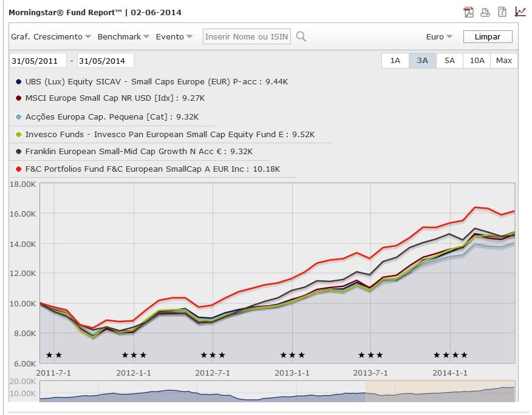
Task: Click the Morningstar Fund Report title
Action: click(95, 13)
